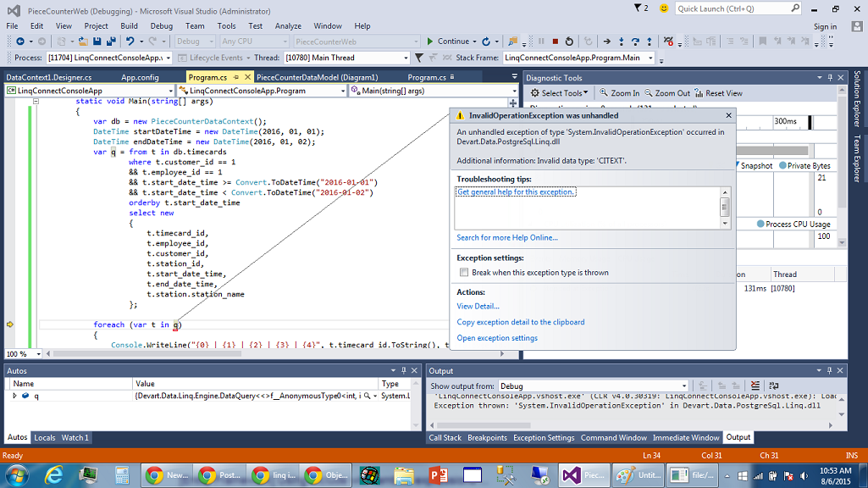
Task: Click the Find in Files toolbar icon
Action: point(513,42)
